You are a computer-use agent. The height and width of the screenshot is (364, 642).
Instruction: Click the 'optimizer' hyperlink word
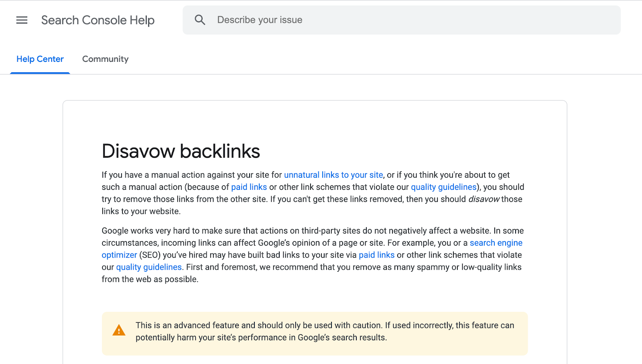click(119, 255)
